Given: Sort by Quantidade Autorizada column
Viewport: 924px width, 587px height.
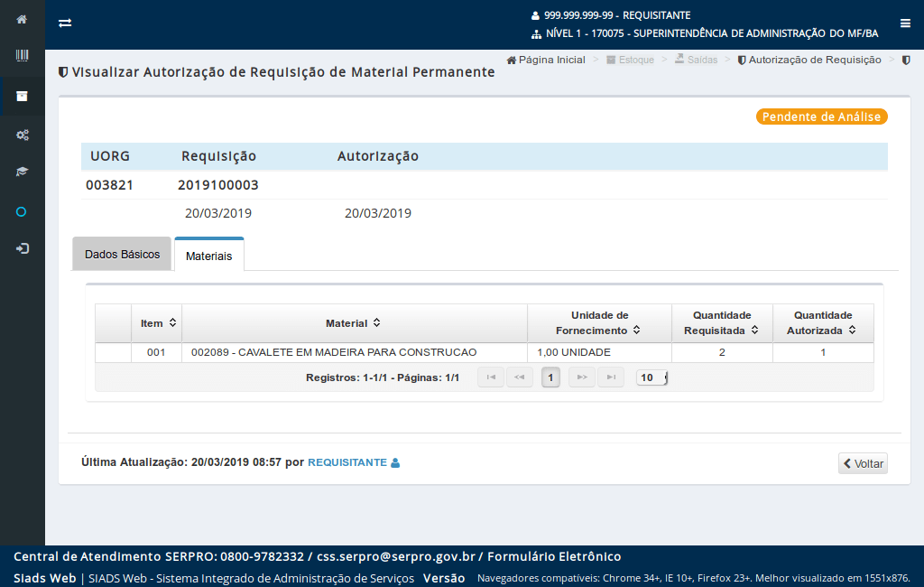Looking at the screenshot, I should (823, 323).
